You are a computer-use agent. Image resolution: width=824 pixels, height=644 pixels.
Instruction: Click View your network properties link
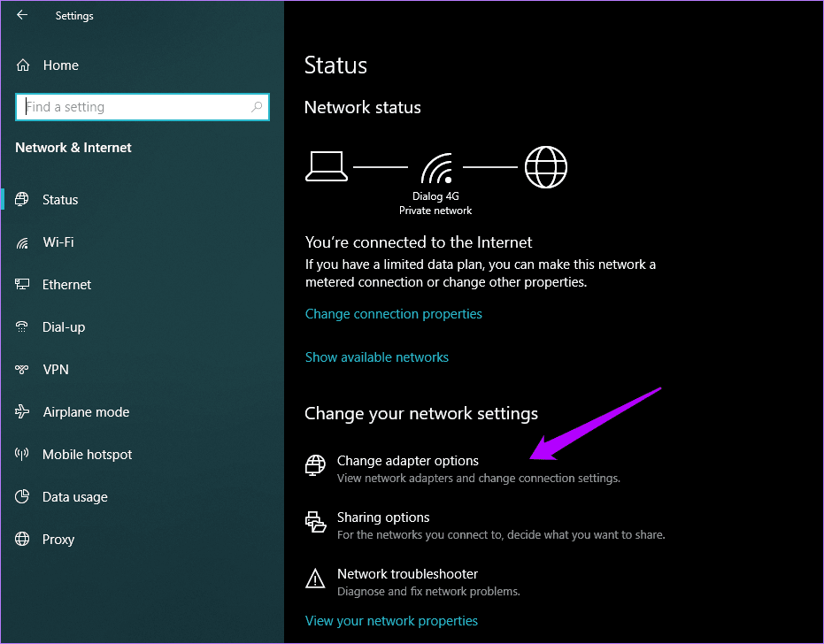tap(391, 621)
